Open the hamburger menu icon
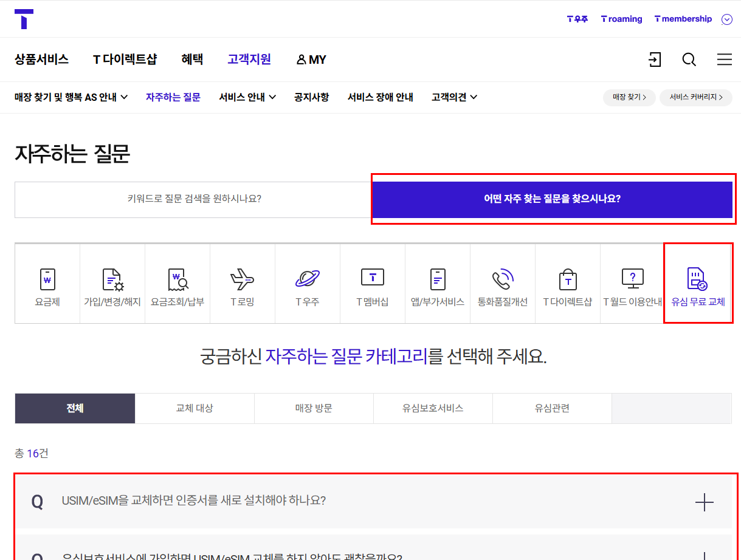 click(x=724, y=60)
